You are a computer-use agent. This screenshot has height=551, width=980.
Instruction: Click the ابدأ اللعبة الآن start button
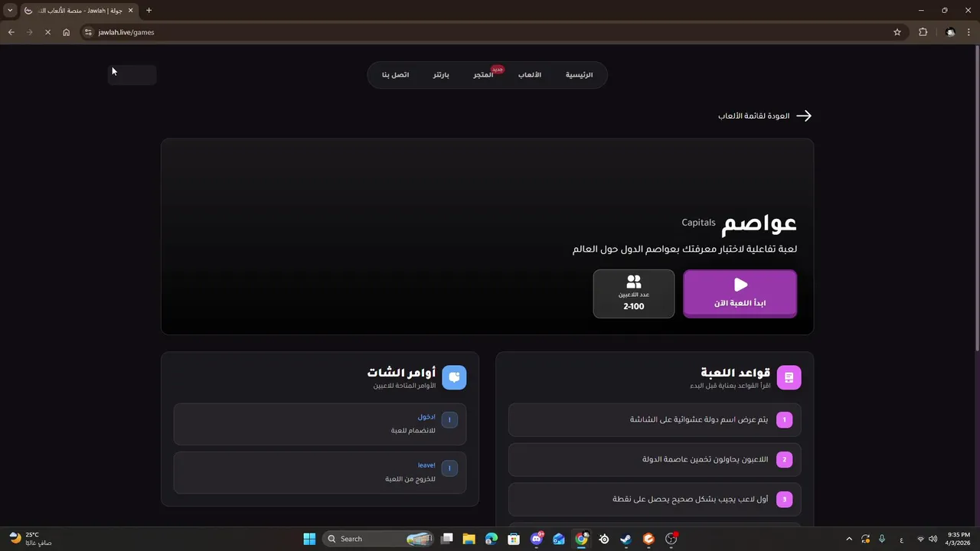pyautogui.click(x=740, y=293)
